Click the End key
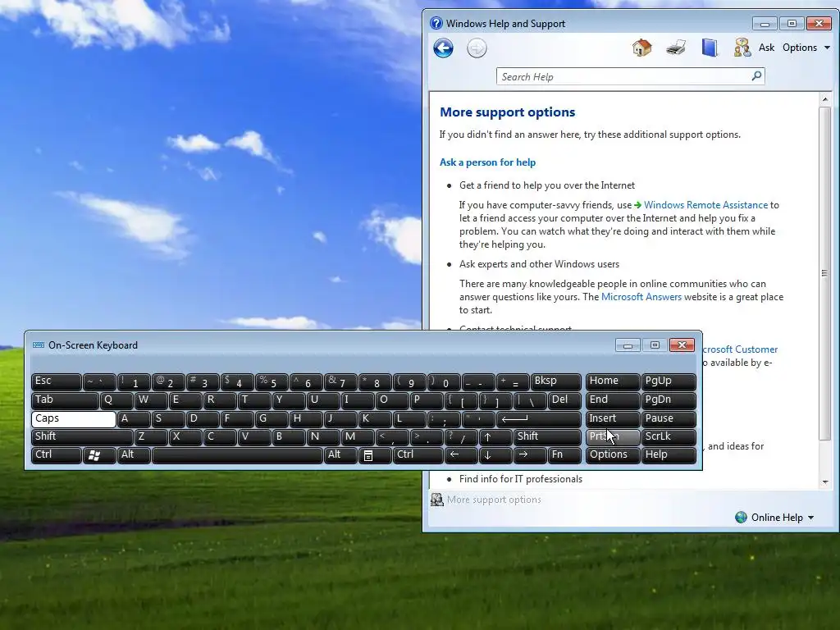 coord(612,400)
